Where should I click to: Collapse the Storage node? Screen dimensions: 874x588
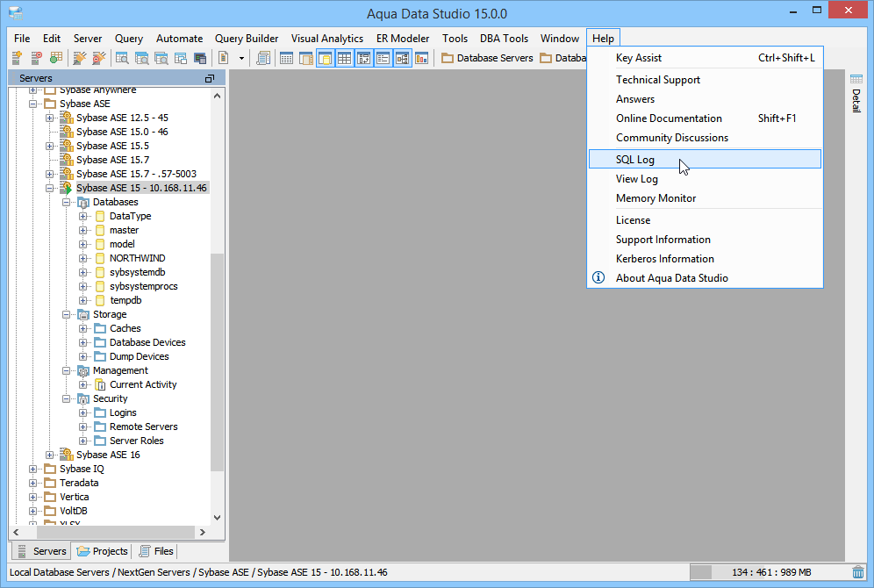[67, 314]
